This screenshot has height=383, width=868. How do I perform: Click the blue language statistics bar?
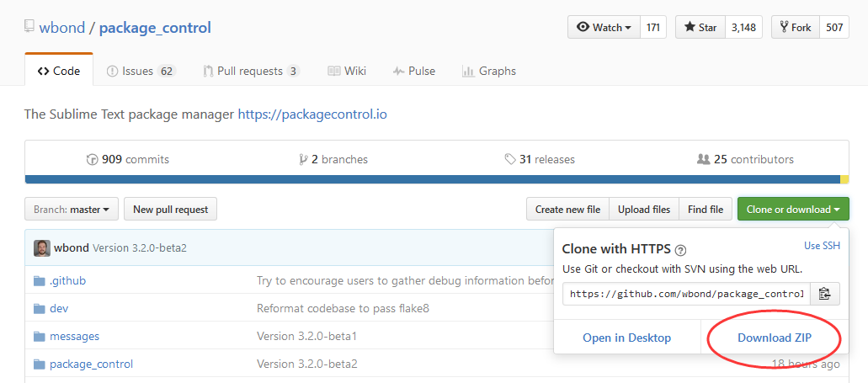pos(433,179)
